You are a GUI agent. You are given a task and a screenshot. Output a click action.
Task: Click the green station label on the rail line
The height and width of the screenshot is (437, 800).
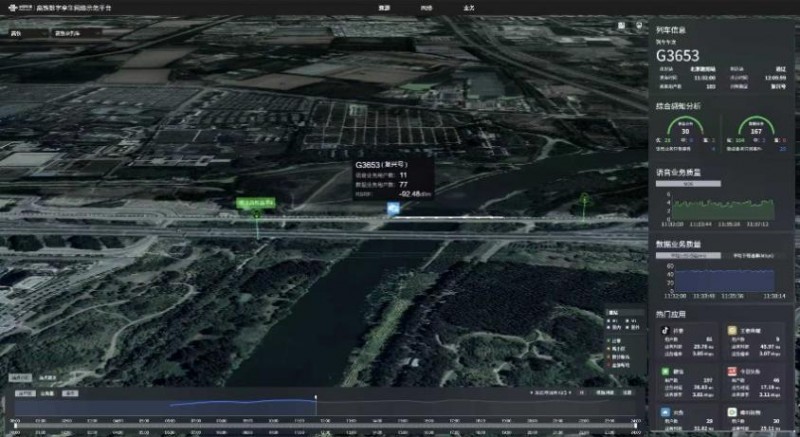pos(255,203)
